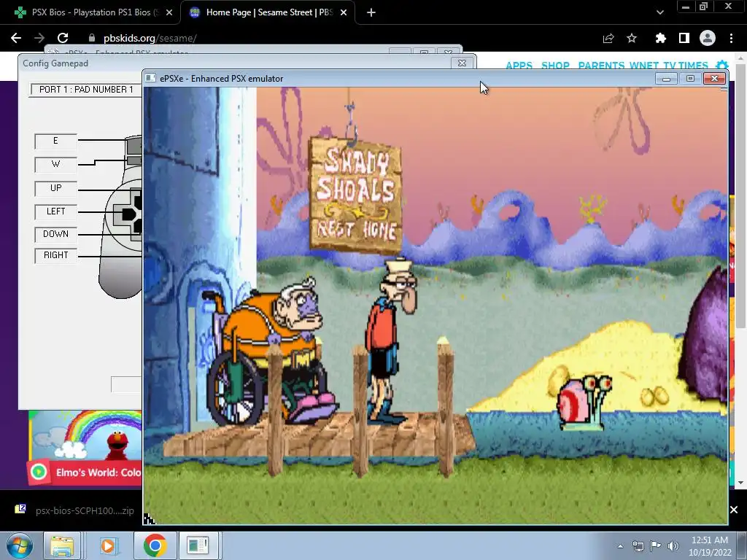The height and width of the screenshot is (560, 747).
Task: Open the Windows Start menu
Action: 19,545
